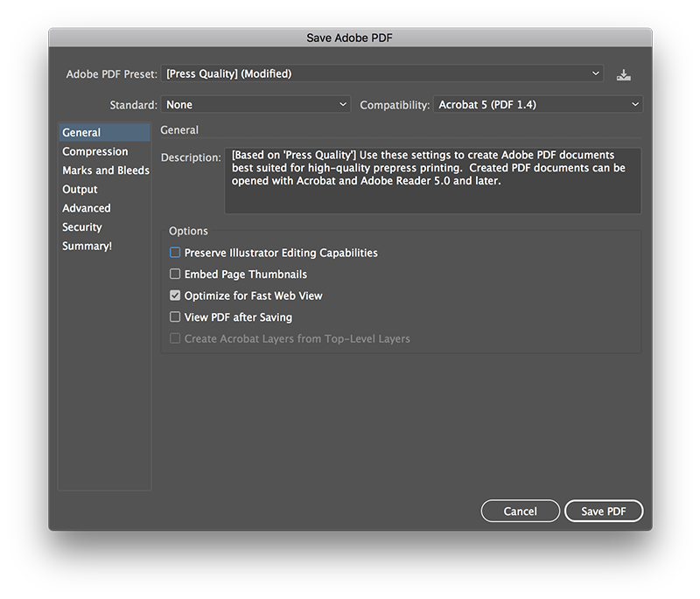
Task: Go to the Output section
Action: pos(104,189)
